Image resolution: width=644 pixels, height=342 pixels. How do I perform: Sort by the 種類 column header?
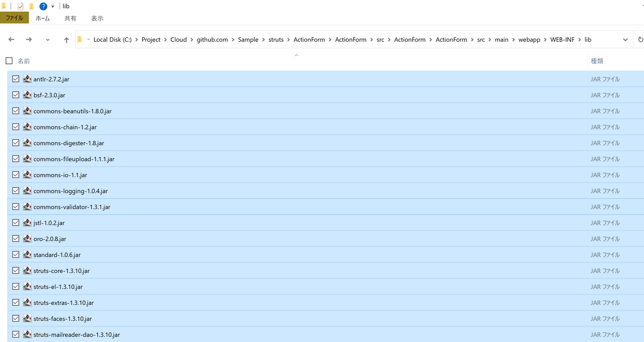(597, 61)
